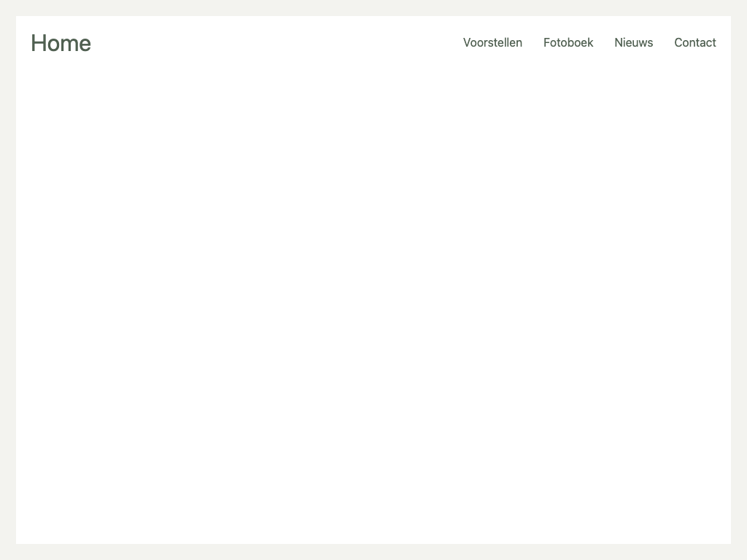747x560 pixels.
Task: Hit the Nieuws item beside Contact
Action: click(x=633, y=42)
